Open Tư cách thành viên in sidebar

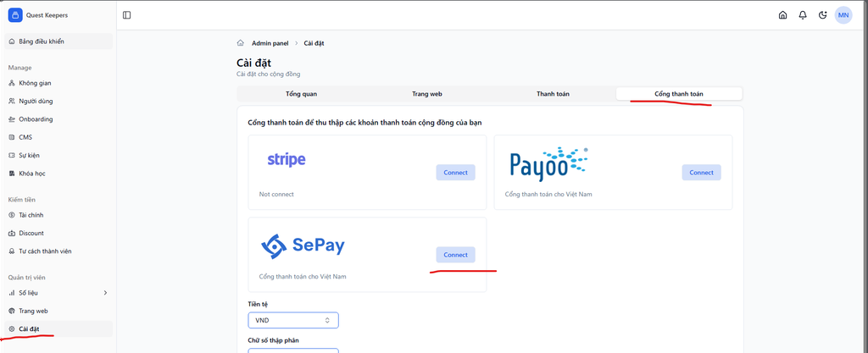click(x=58, y=251)
